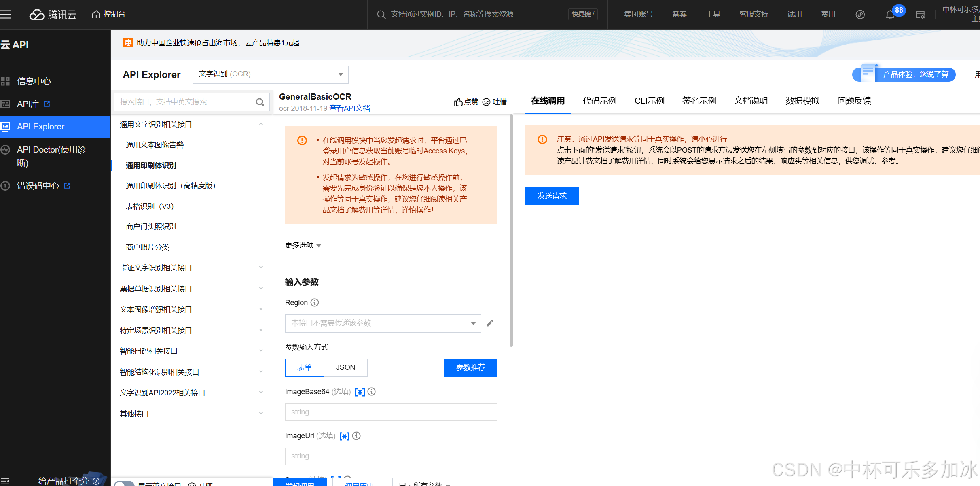The image size is (980, 486).
Task: Click Region info icon
Action: pyautogui.click(x=315, y=302)
